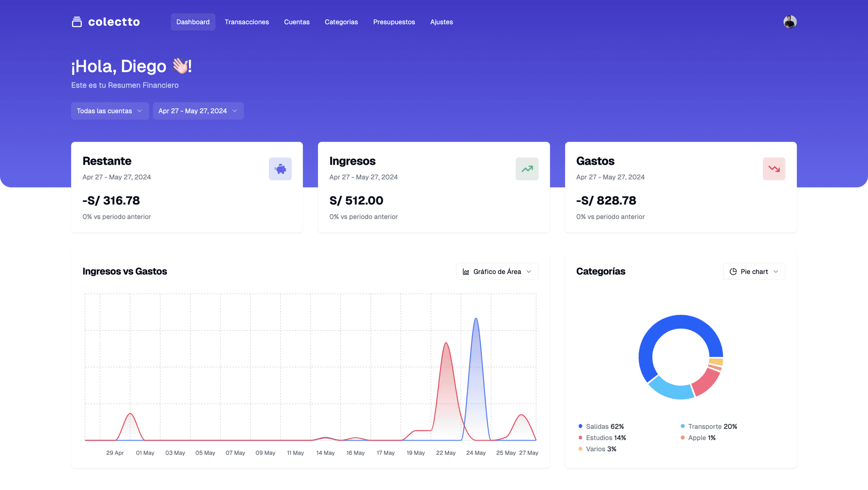Select the Dashboard navigation button
Image resolution: width=868 pixels, height=490 pixels.
coord(193,22)
